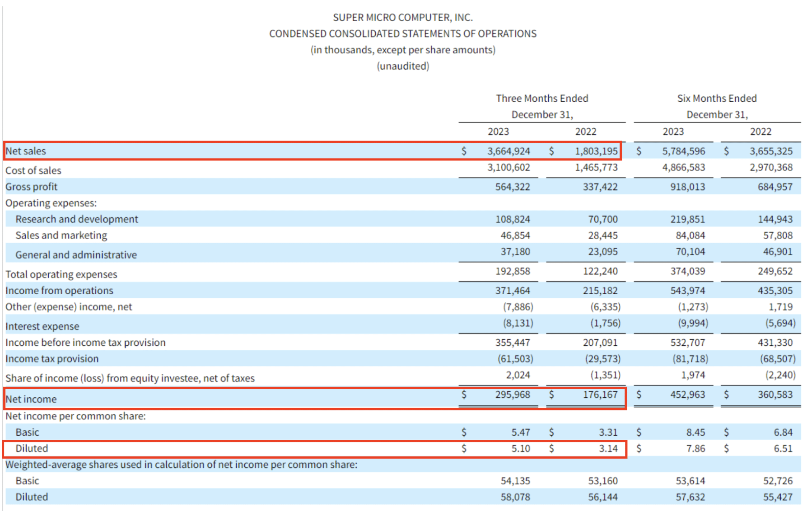
Task: Click Net sales six-month value 5,784,596
Action: tap(684, 151)
